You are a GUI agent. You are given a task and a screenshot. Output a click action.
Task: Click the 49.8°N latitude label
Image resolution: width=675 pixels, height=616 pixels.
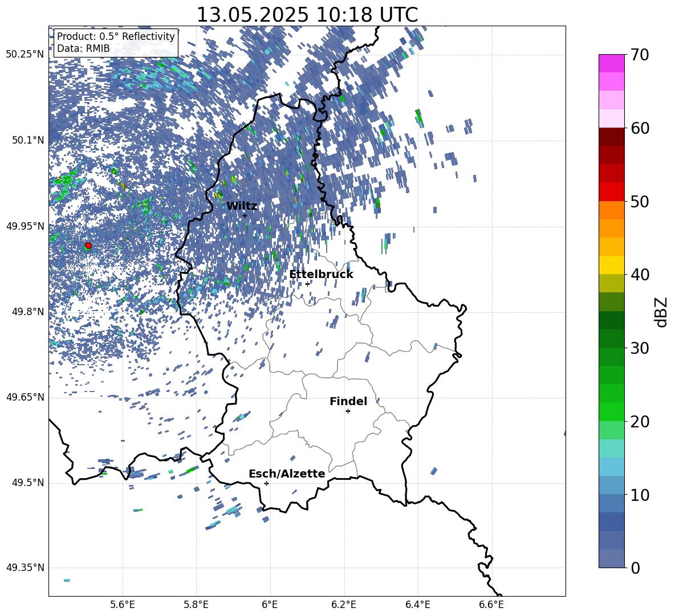click(x=28, y=312)
